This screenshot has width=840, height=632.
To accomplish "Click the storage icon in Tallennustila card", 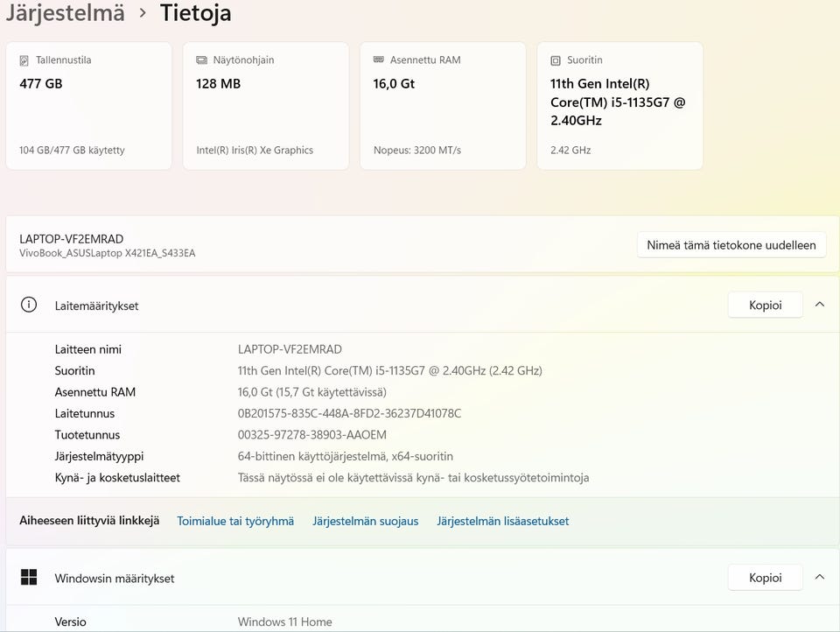I will [24, 60].
